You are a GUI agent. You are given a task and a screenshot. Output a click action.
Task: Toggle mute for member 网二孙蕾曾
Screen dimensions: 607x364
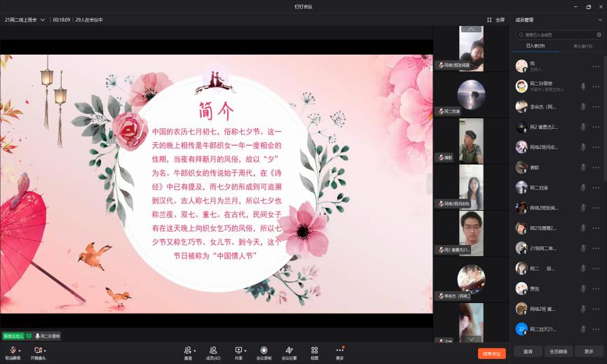coord(582,86)
